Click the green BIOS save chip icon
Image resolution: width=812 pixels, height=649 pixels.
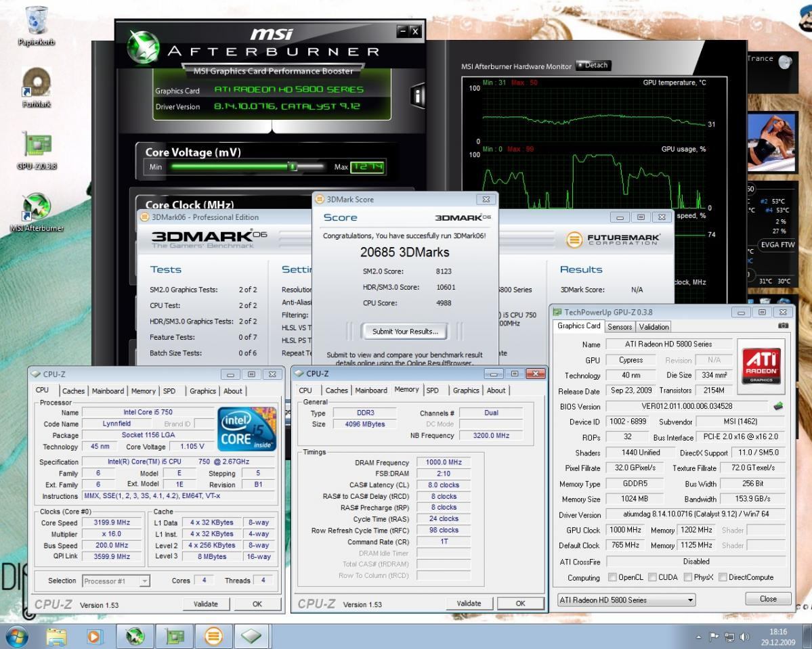pyautogui.click(x=778, y=406)
